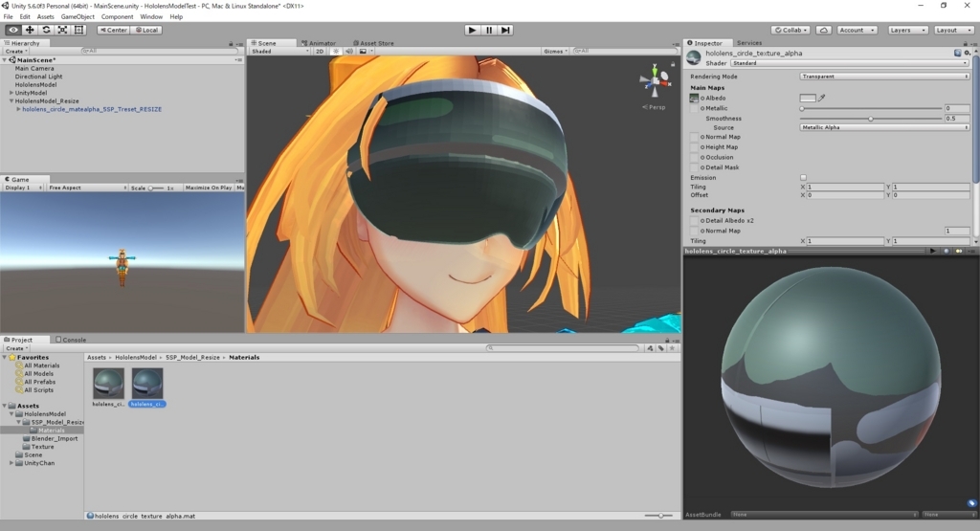Screen dimensions: 980x531
Task: Open the material settings gear menu
Action: click(968, 54)
